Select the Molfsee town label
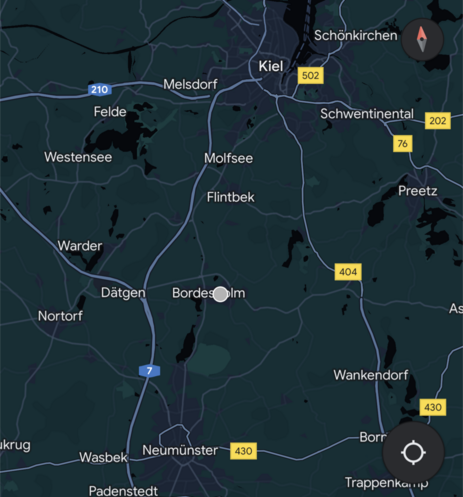This screenshot has height=497, width=463. click(x=228, y=158)
